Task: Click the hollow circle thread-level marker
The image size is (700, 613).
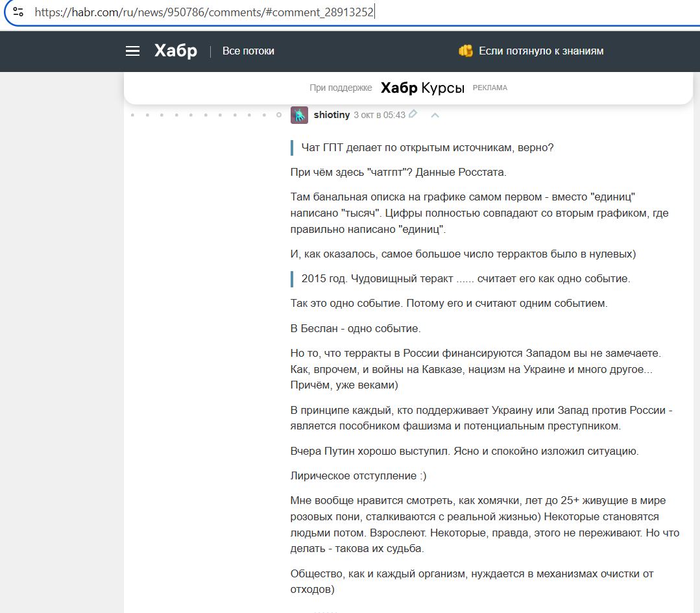Action: click(x=279, y=115)
